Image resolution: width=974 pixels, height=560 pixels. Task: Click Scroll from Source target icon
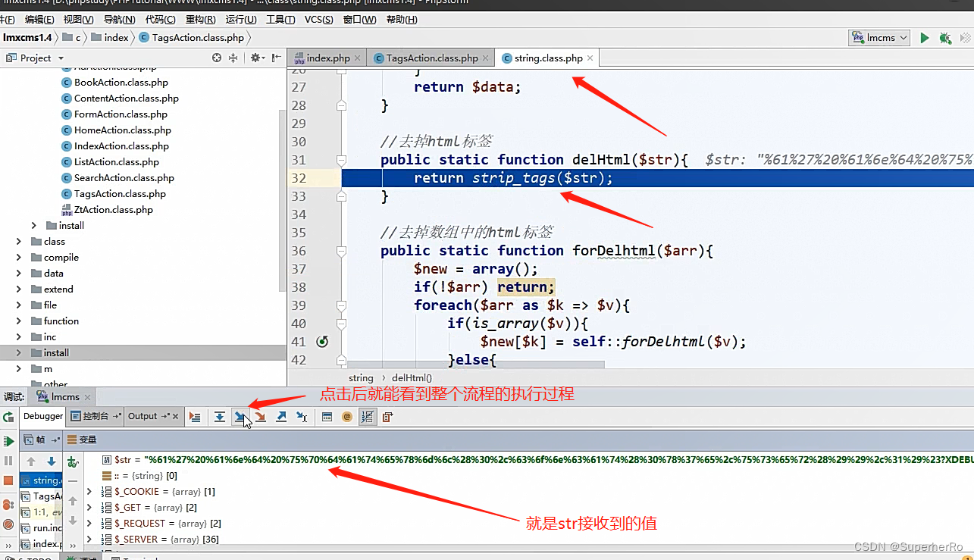click(x=217, y=58)
